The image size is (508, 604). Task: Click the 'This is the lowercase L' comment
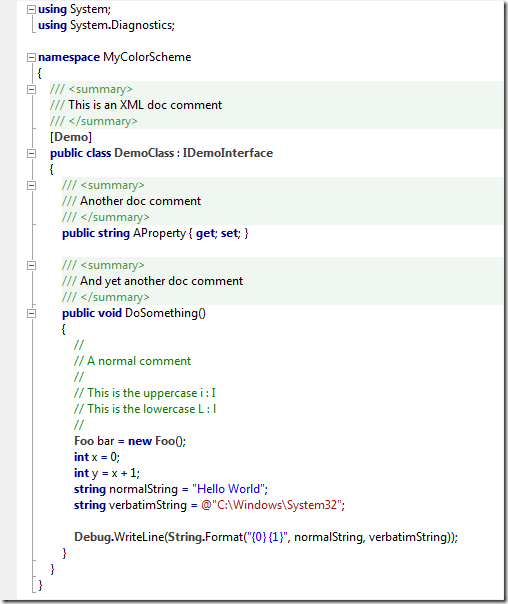(146, 409)
